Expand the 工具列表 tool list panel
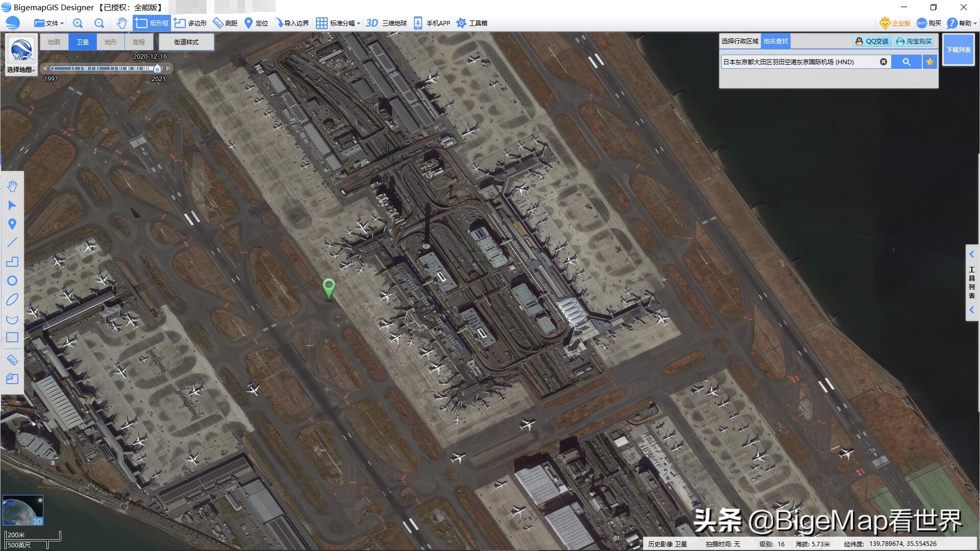 tap(972, 282)
